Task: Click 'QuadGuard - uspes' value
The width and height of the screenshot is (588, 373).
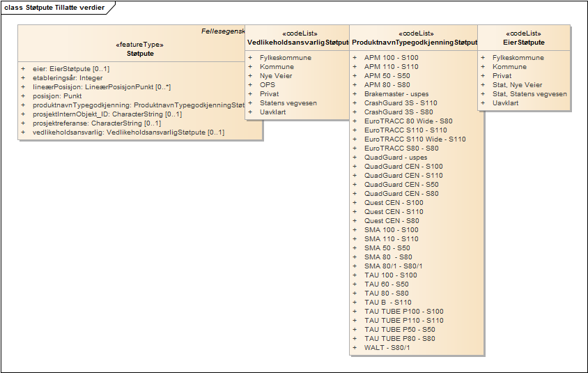Action: pos(396,158)
